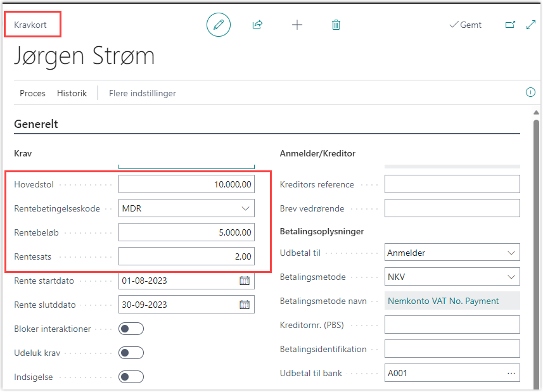The image size is (543, 392).
Task: Click Kreditornr. (PBS) field
Action: tap(452, 324)
